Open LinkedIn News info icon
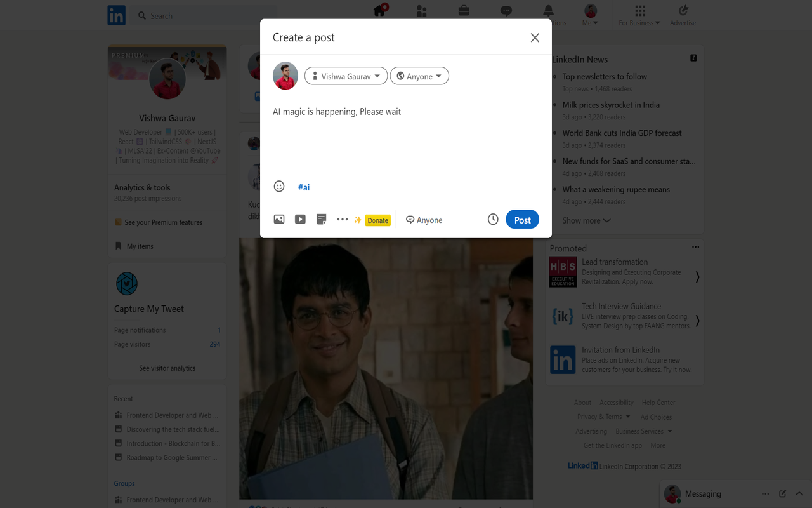The image size is (812, 508). (693, 58)
